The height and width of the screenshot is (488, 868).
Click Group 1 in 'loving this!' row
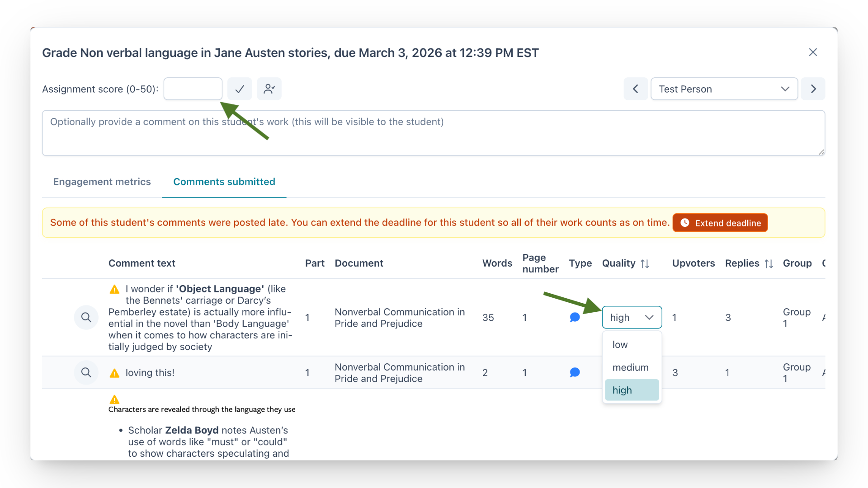click(x=797, y=373)
